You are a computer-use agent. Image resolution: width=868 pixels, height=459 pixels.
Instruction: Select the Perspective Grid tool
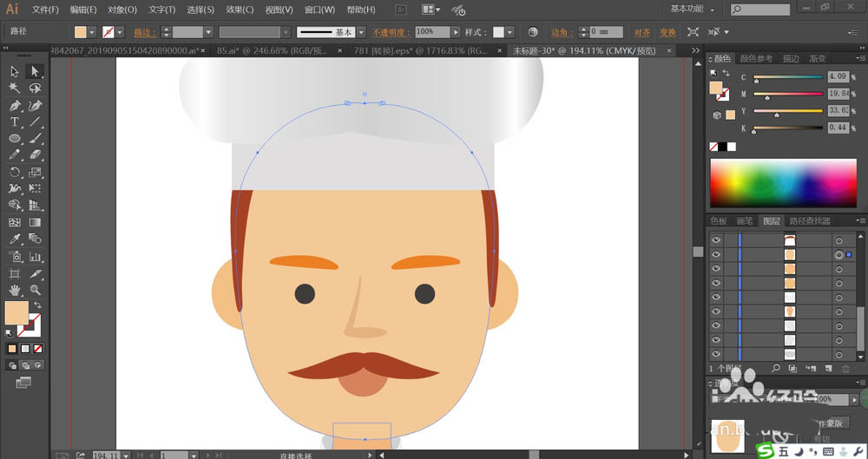(35, 206)
